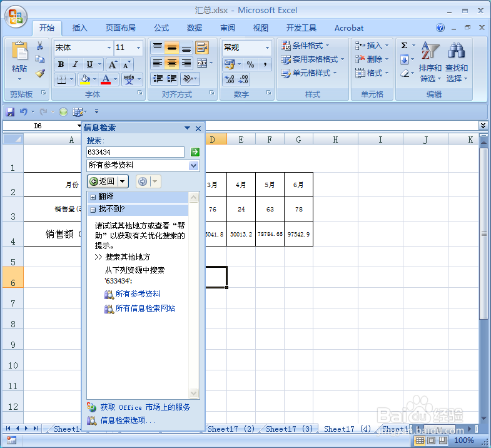This screenshot has height=448, width=491.
Task: Toggle Italic formatting
Action: (x=75, y=64)
